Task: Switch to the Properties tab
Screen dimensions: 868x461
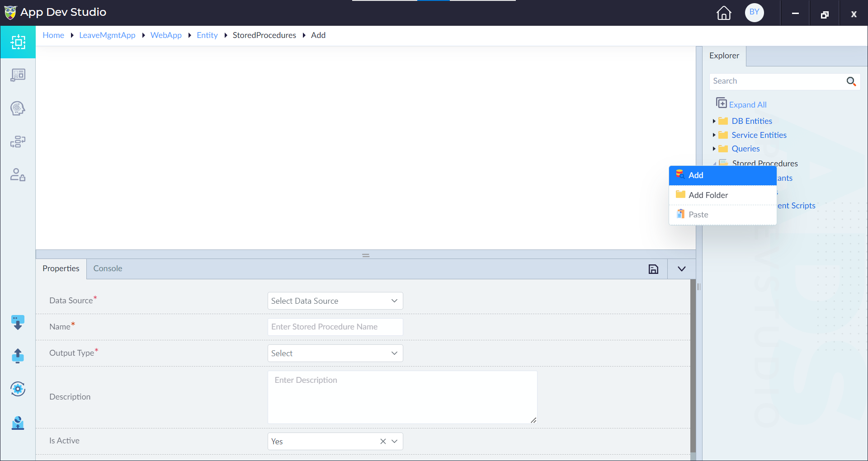Action: (61, 268)
